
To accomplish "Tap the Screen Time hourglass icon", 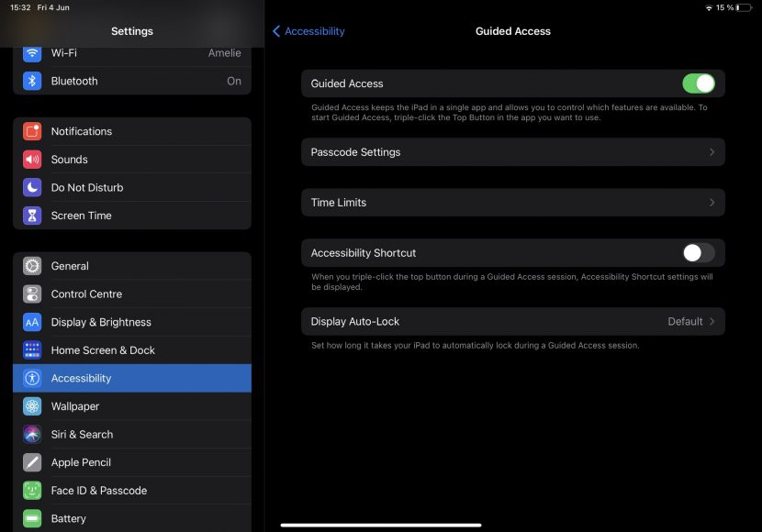I will [32, 216].
